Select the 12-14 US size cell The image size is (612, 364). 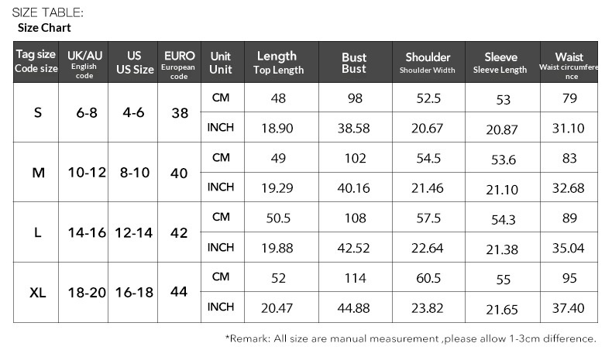tap(132, 232)
